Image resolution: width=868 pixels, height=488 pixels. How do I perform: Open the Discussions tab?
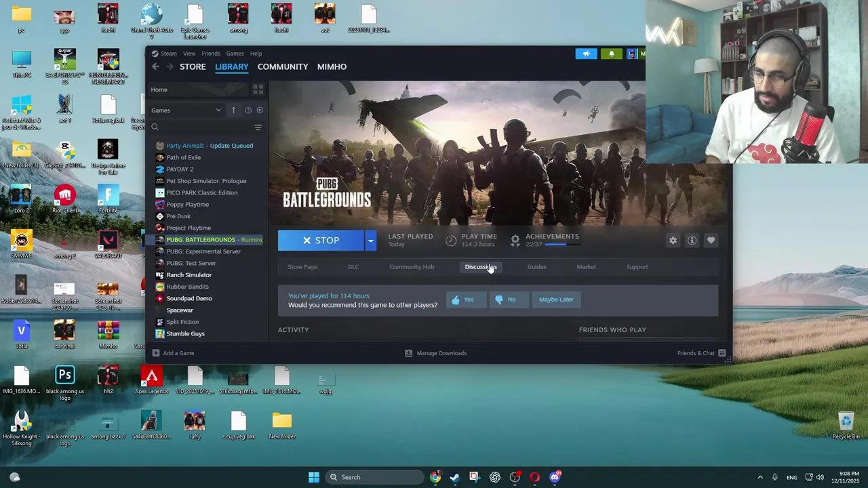pyautogui.click(x=481, y=267)
